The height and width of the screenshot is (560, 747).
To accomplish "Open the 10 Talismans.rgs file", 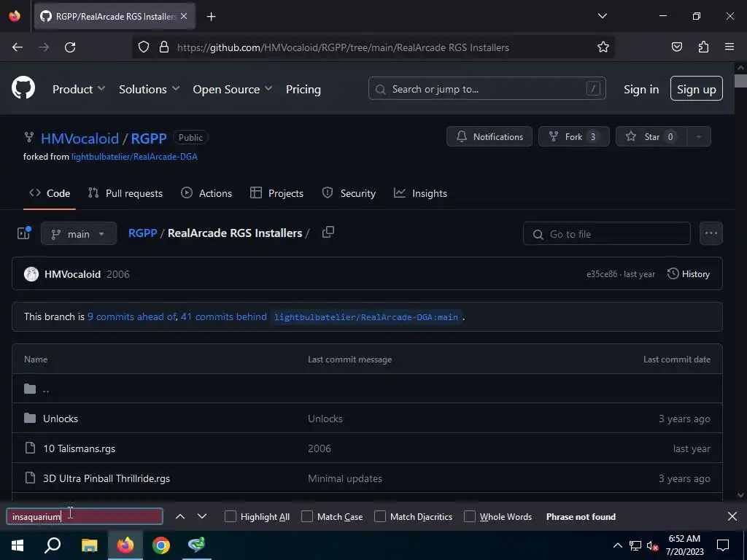I will coord(79,448).
